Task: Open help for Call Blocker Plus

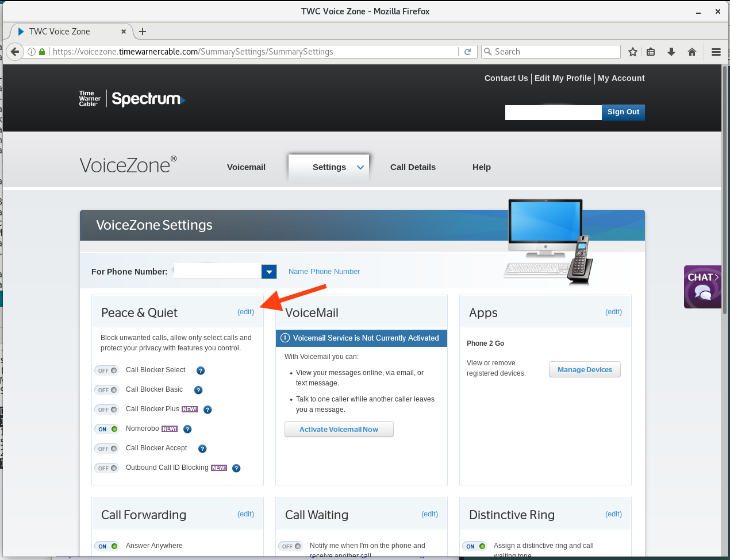Action: 208,410
